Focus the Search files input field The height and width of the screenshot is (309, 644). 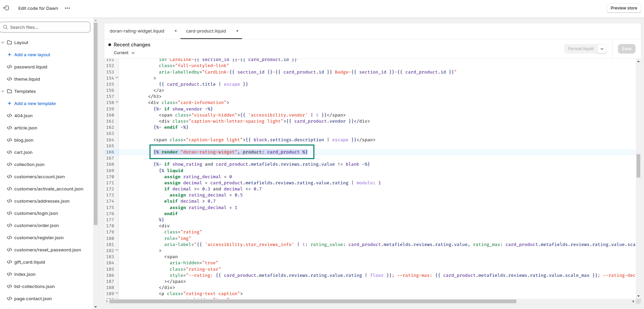[45, 27]
